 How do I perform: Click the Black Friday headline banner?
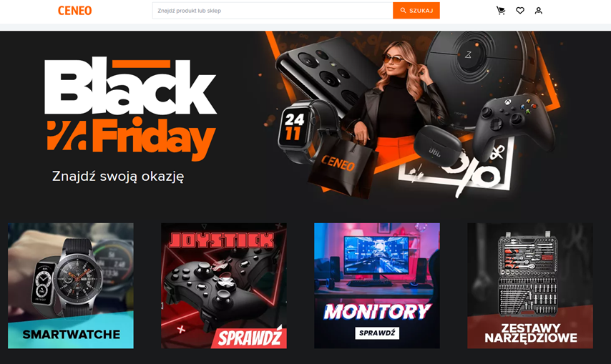coord(130,109)
